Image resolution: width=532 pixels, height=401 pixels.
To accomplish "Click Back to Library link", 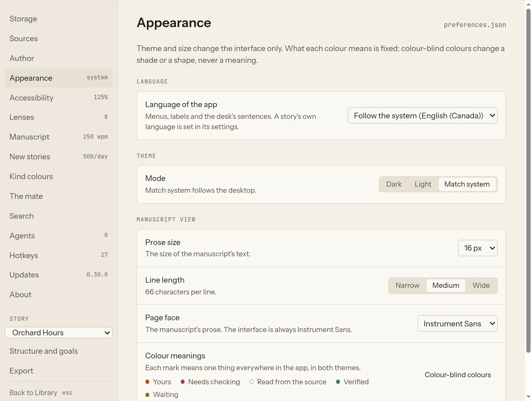I will point(33,392).
